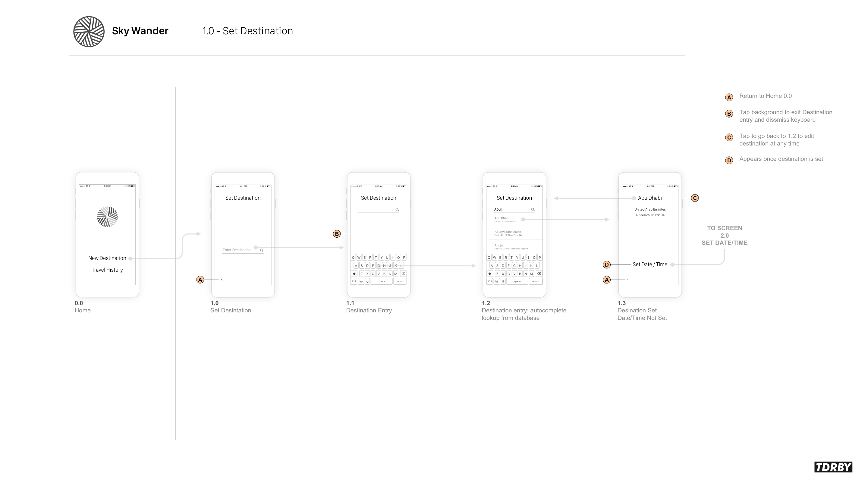The height and width of the screenshot is (488, 868).
Task: Tap Travel History on the Home screen
Action: [x=107, y=270]
